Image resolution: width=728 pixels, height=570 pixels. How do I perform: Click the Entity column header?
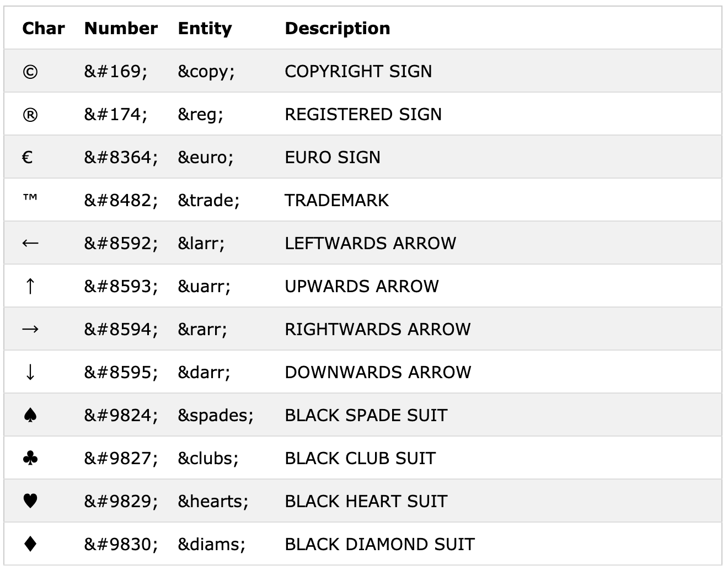pyautogui.click(x=205, y=28)
